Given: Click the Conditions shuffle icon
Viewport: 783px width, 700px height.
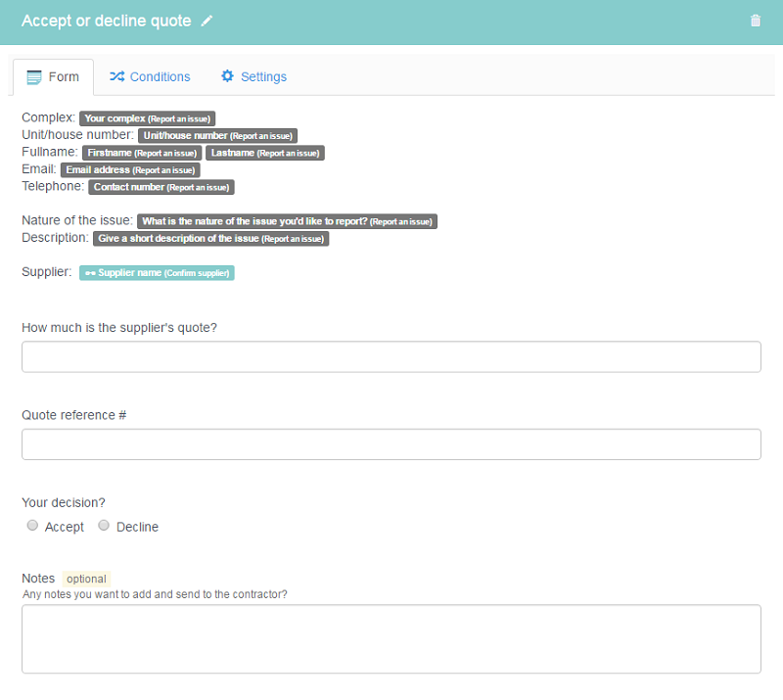Looking at the screenshot, I should point(116,76).
